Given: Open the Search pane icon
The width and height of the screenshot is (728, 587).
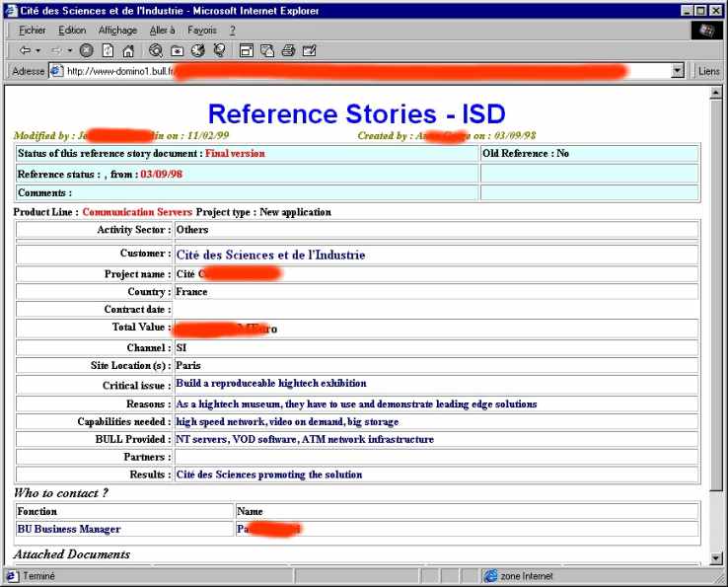Looking at the screenshot, I should (x=156, y=50).
